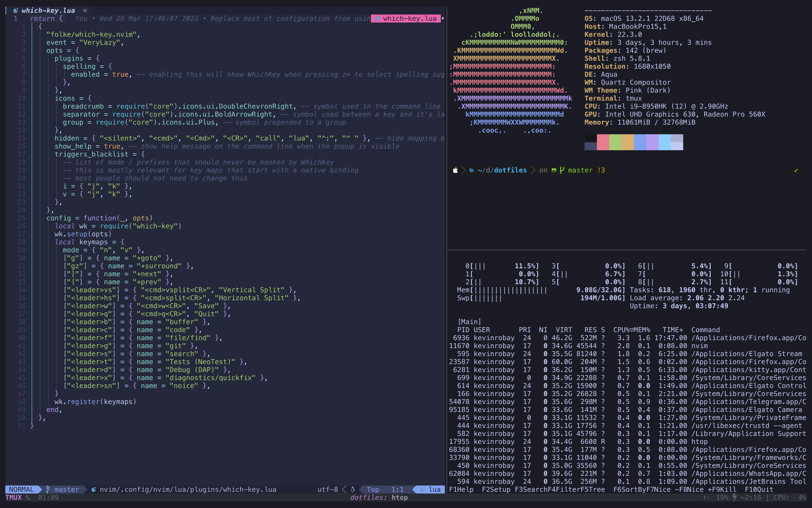Image resolution: width=812 pixels, height=508 pixels.
Task: Click the git branch icon in the nvim statusline
Action: tap(48, 489)
